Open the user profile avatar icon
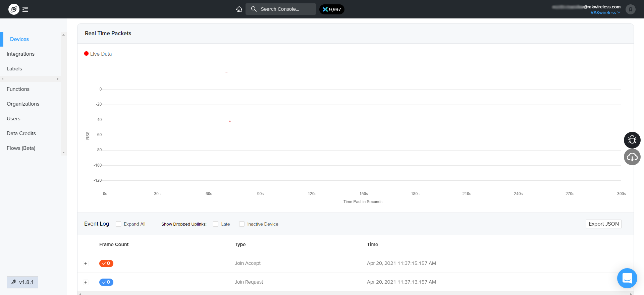 (x=630, y=9)
